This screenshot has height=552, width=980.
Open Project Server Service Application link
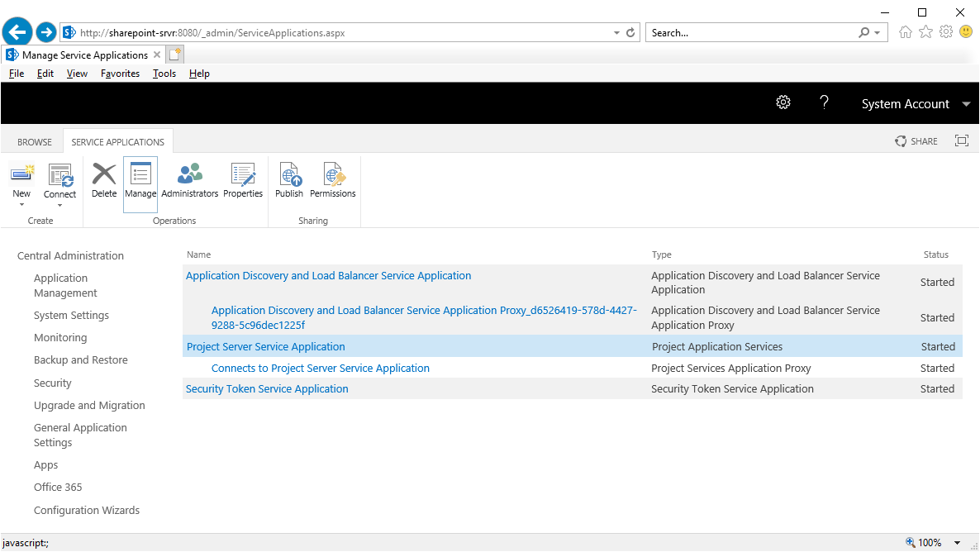[x=265, y=346]
